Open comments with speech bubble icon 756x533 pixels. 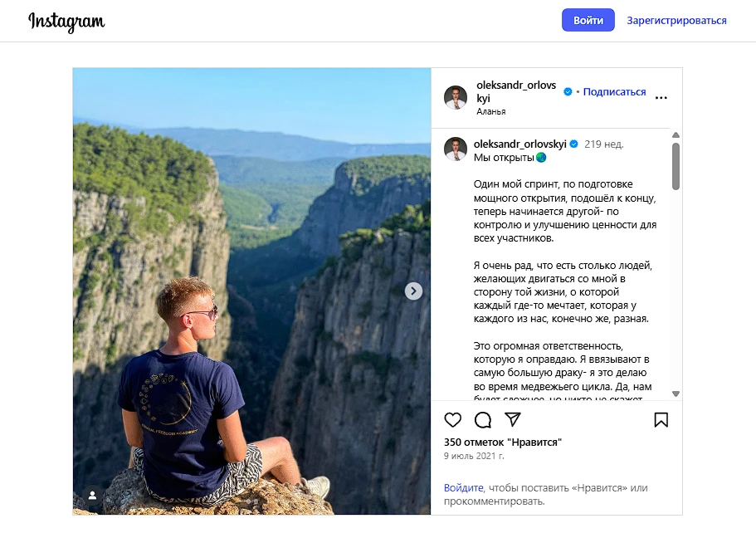pyautogui.click(x=483, y=420)
